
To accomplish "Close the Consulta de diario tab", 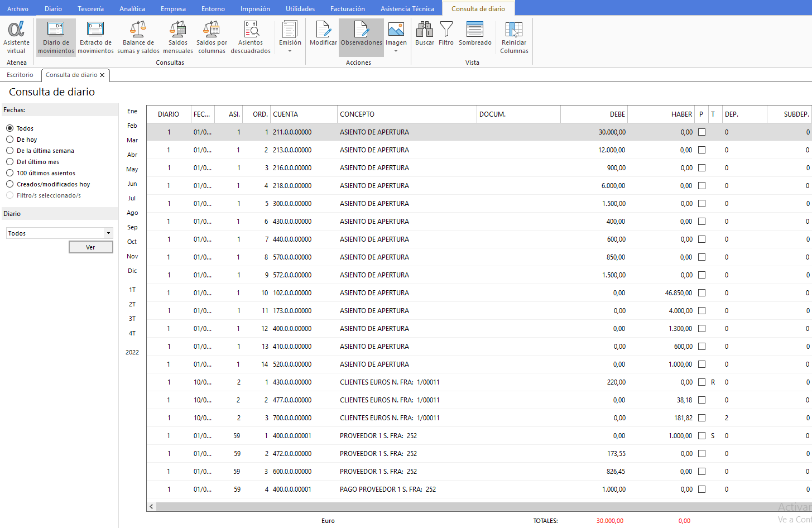I will coord(102,75).
